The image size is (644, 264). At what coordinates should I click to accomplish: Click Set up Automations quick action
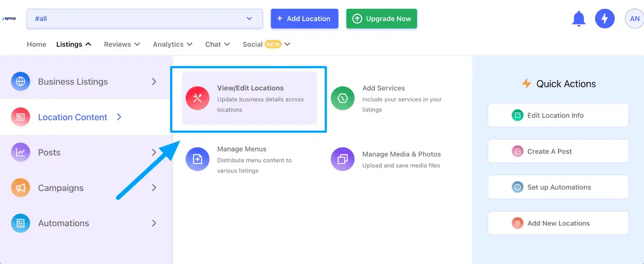coord(558,187)
